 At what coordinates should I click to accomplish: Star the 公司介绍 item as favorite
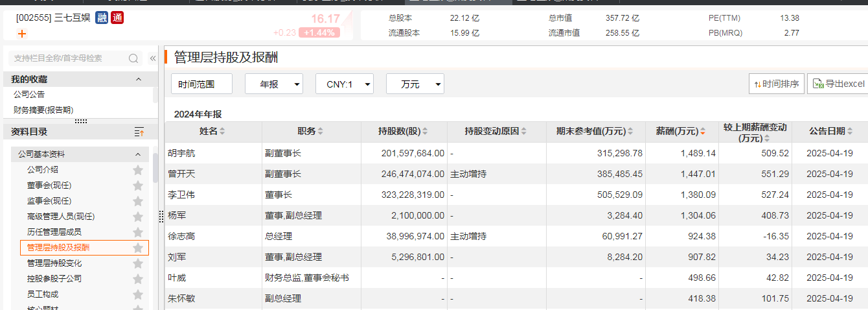[x=137, y=170]
